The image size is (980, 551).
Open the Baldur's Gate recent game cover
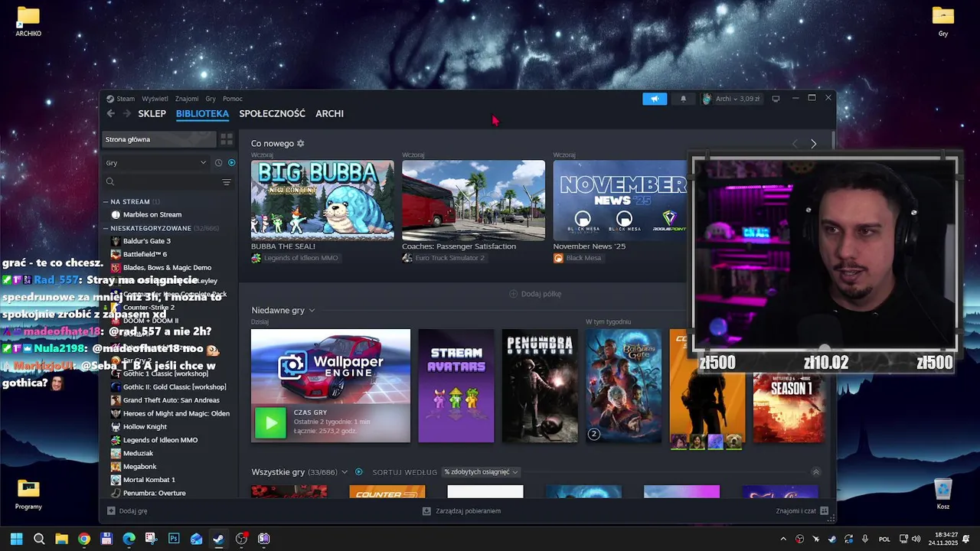[623, 386]
